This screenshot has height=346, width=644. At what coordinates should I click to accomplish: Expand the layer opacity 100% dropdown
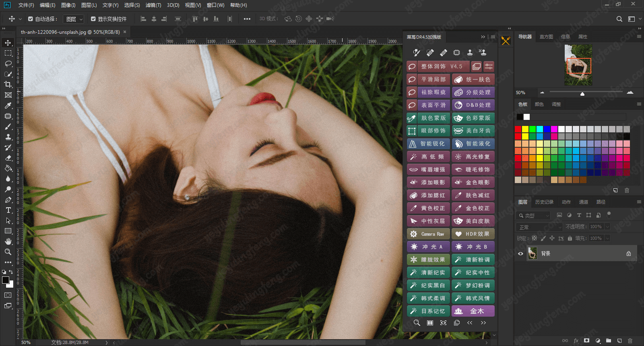click(607, 227)
